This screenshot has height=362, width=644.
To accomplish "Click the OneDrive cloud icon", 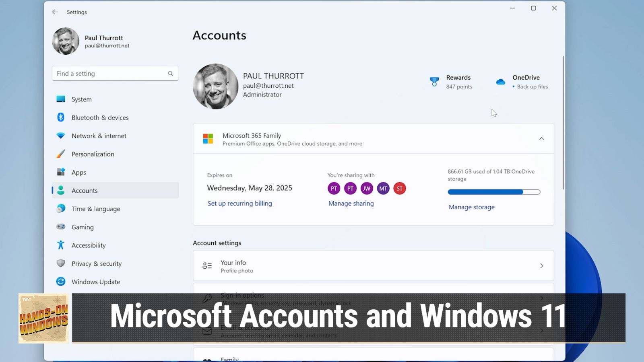I will tap(500, 82).
